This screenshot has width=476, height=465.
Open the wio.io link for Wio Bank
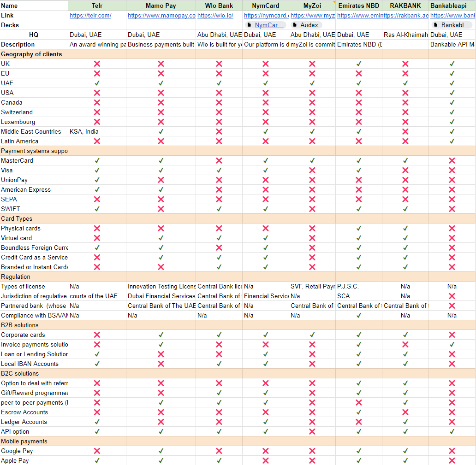215,15
